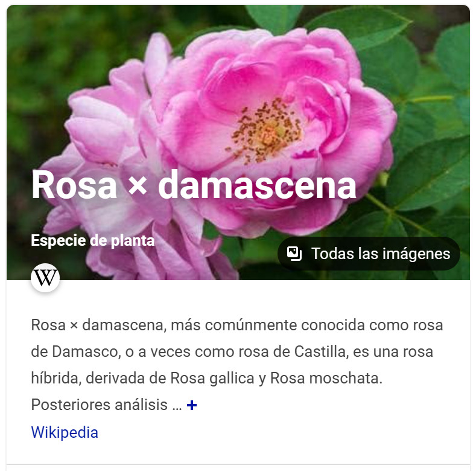Expand the description with the blue plus
The image size is (476, 471).
point(192,405)
